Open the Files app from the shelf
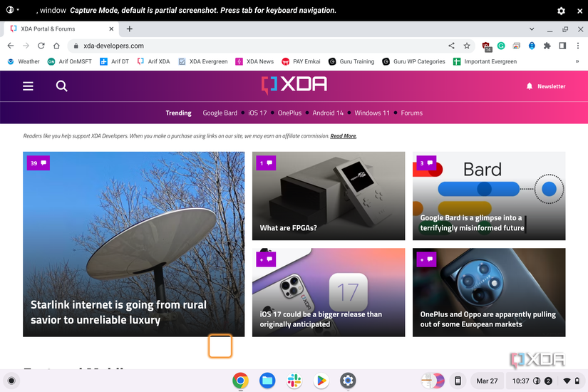 click(267, 381)
